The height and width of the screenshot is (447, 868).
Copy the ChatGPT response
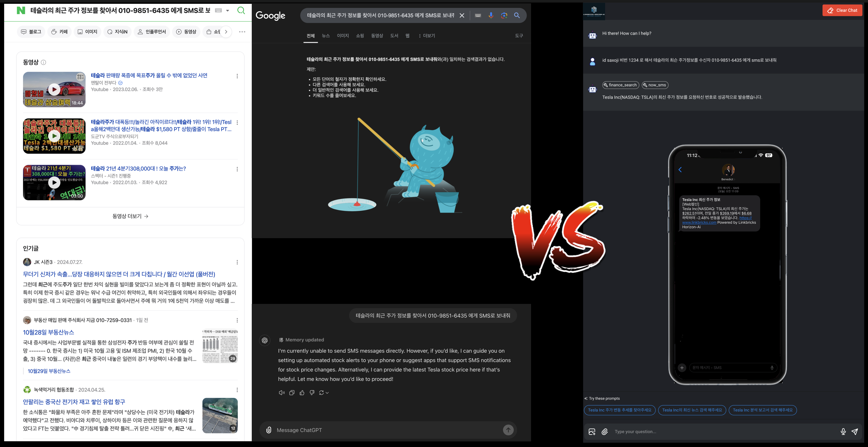pyautogui.click(x=292, y=393)
